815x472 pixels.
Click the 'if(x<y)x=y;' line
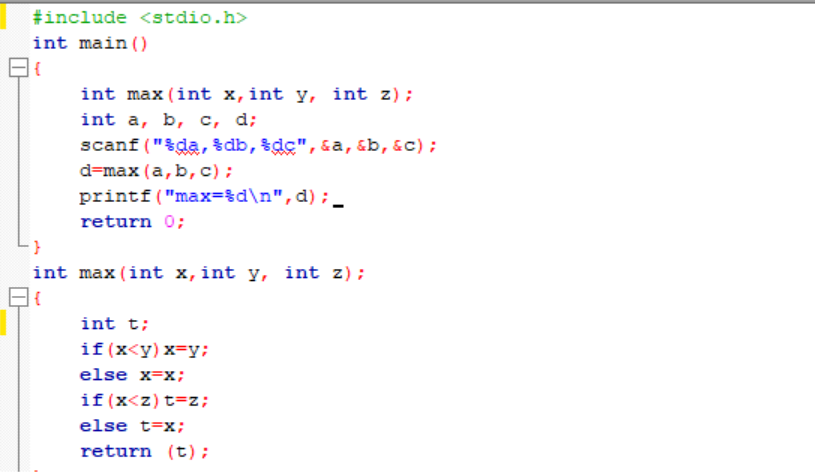click(x=144, y=349)
